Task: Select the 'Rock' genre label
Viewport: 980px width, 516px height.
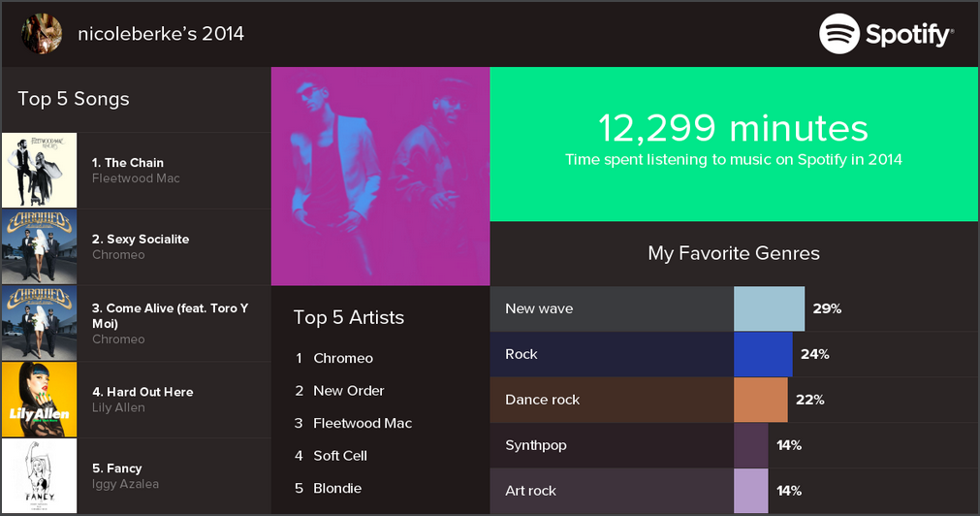Action: click(522, 355)
